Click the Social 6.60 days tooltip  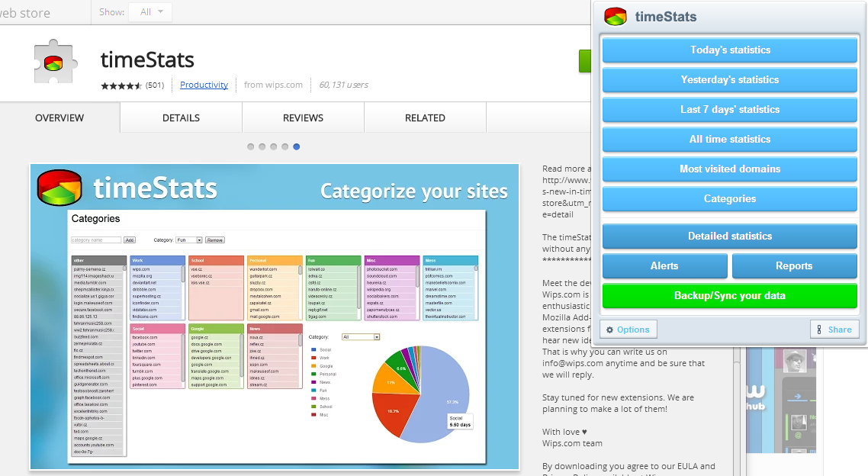[460, 421]
